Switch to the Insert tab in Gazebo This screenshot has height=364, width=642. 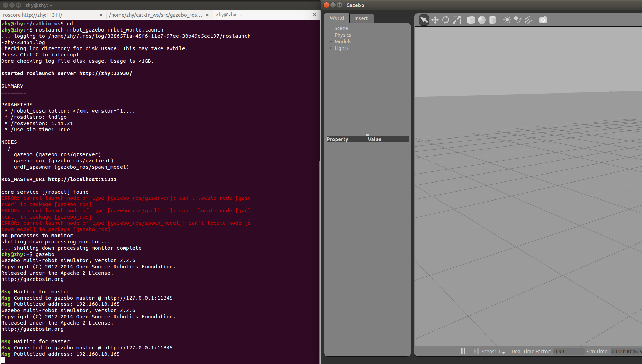click(x=361, y=18)
